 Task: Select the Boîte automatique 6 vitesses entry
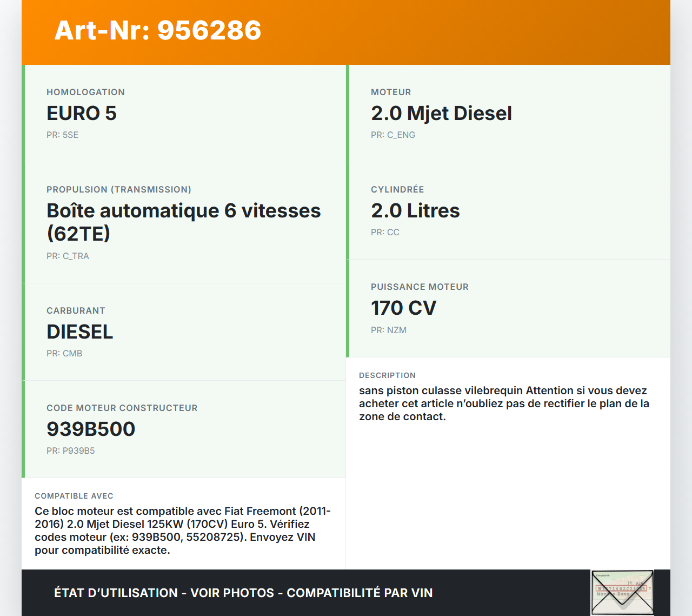coord(184,222)
